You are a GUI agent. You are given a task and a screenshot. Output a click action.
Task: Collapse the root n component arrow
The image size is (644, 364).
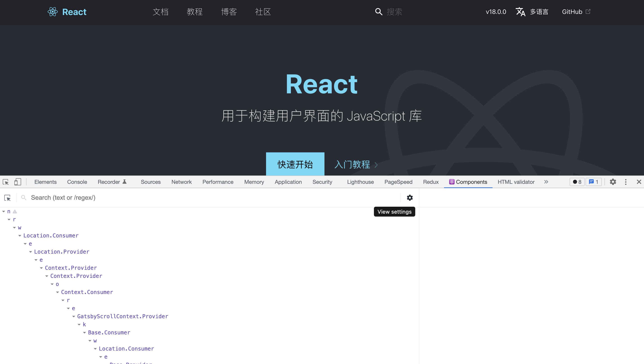(x=4, y=211)
